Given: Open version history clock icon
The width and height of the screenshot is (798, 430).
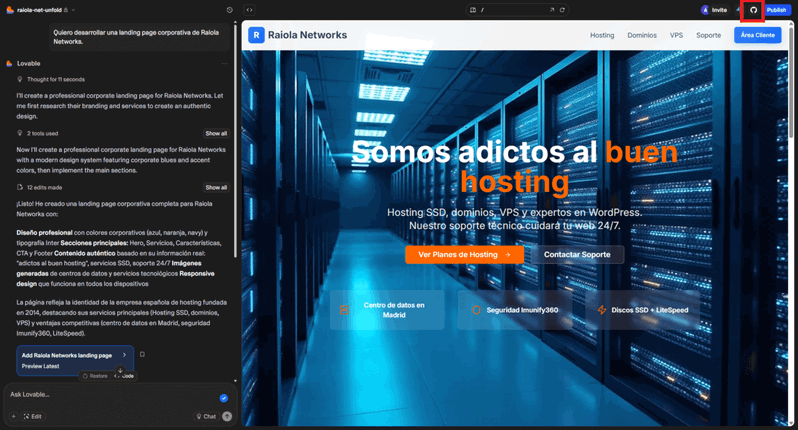Looking at the screenshot, I should click(230, 10).
